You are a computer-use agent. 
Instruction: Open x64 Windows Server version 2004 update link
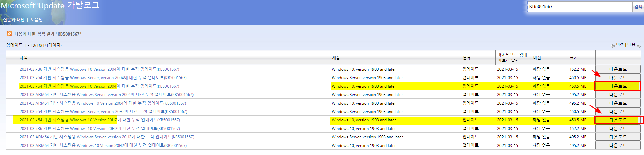click(103, 77)
